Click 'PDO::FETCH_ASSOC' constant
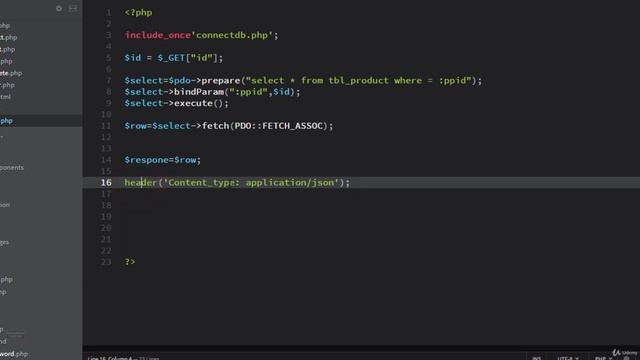The image size is (640, 360). (x=279, y=126)
